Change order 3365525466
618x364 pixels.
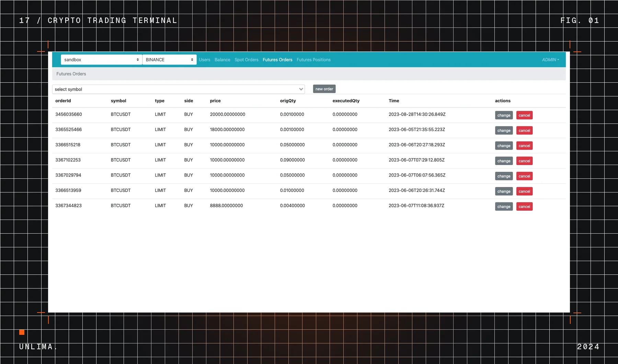tap(504, 130)
